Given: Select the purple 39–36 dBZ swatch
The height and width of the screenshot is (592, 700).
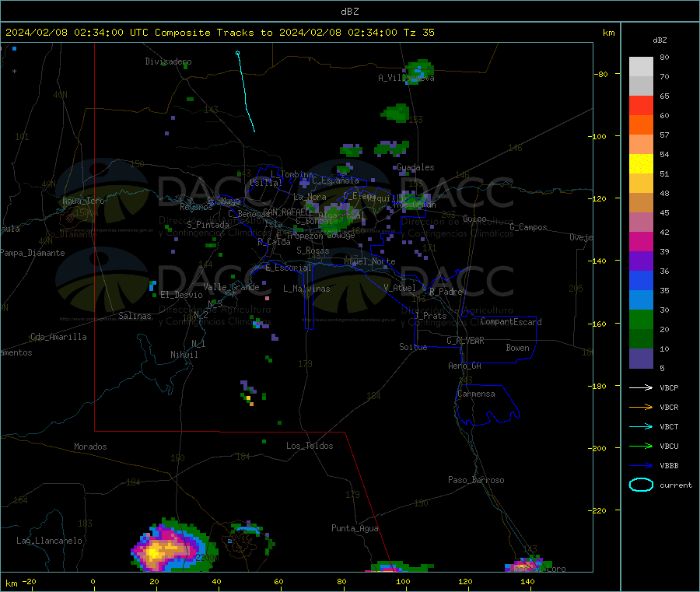Looking at the screenshot, I should click(641, 261).
